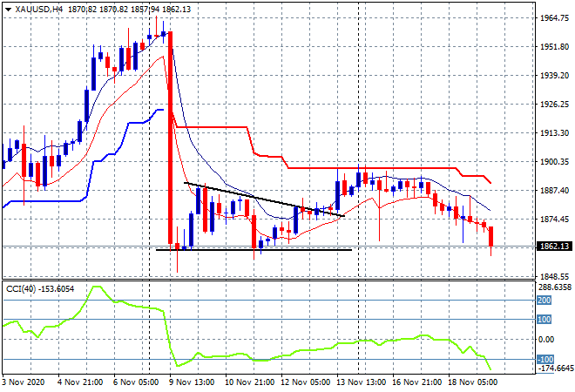Screen dimensions: 575x392
Task: Select the descending black trendline
Action: point(261,199)
